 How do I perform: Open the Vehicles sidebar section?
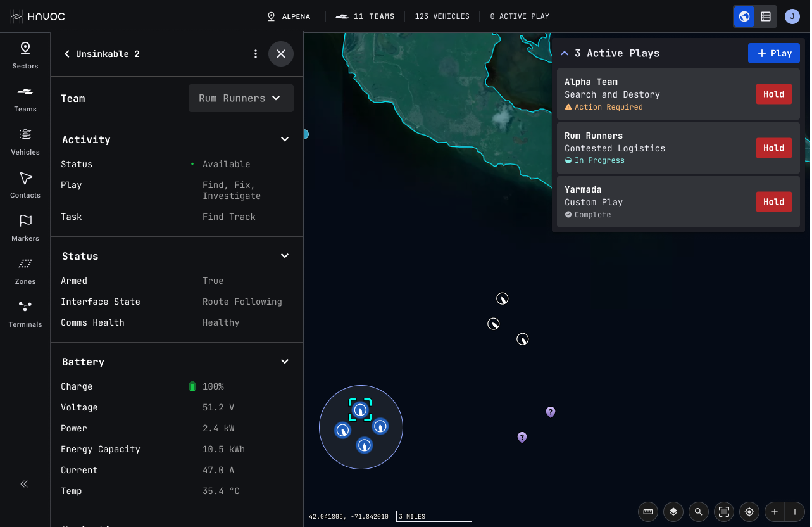pyautogui.click(x=25, y=142)
